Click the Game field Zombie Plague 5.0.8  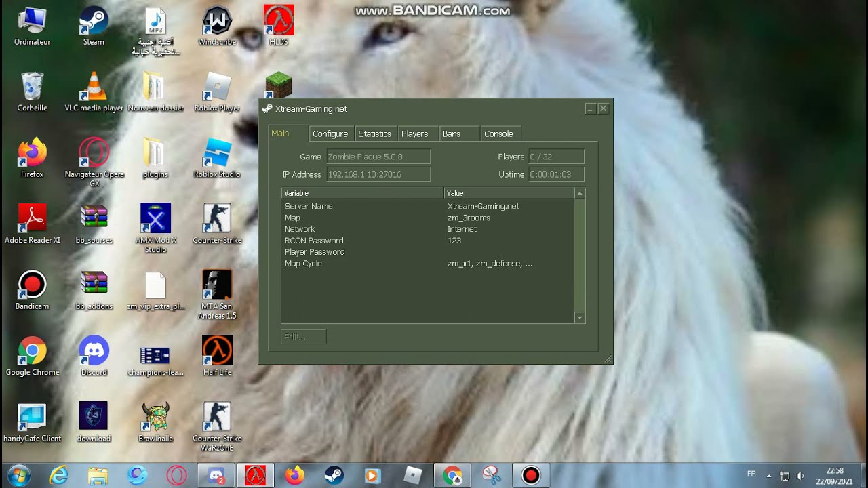tap(378, 157)
